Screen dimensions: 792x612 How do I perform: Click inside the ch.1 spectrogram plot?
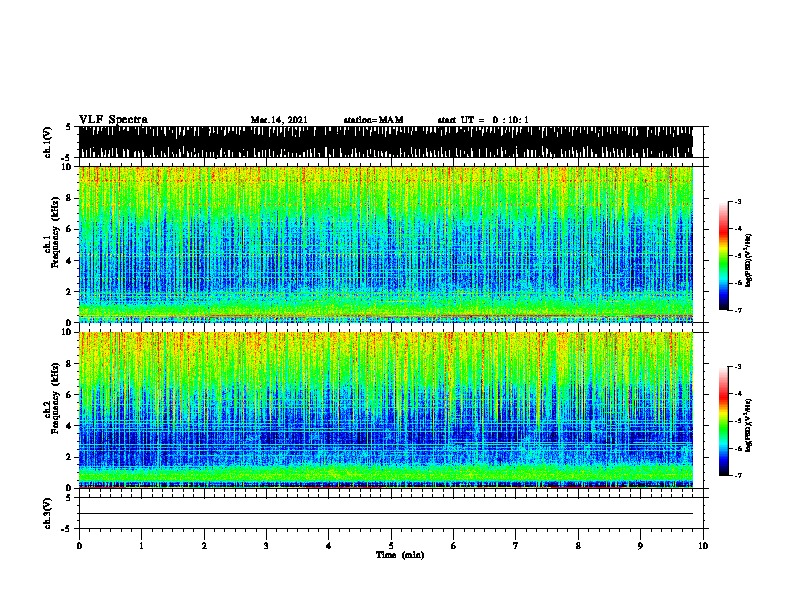tap(386, 244)
